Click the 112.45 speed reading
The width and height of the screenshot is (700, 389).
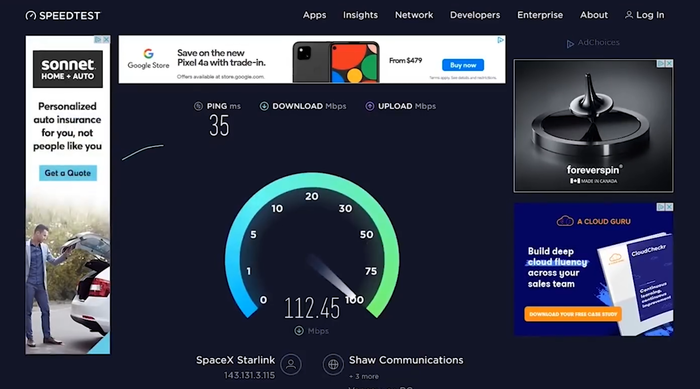(312, 308)
